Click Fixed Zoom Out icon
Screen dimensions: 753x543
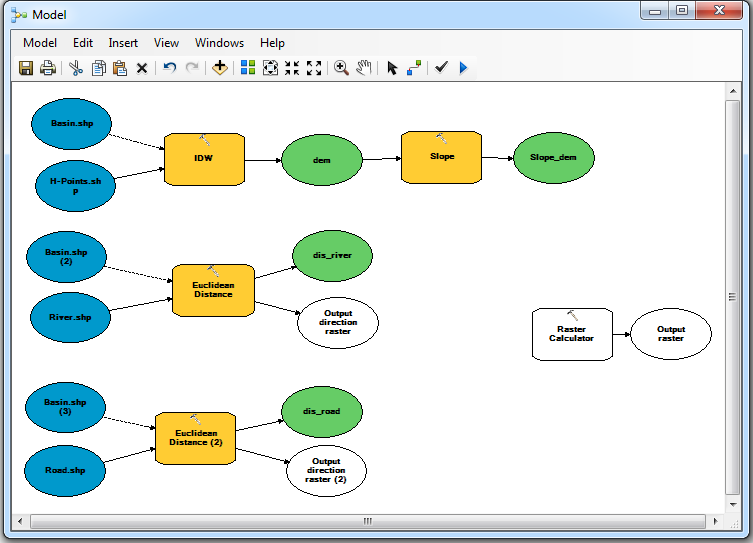tap(314, 68)
